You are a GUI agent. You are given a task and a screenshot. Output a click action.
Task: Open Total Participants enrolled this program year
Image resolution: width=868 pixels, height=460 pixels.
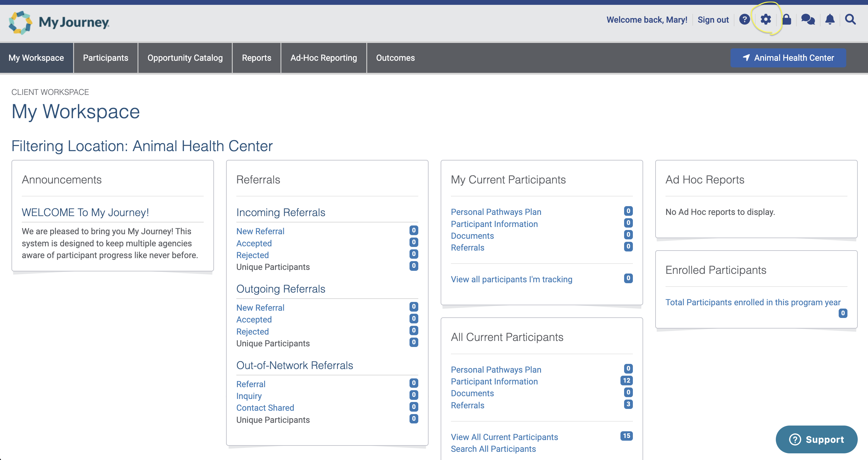[753, 302]
